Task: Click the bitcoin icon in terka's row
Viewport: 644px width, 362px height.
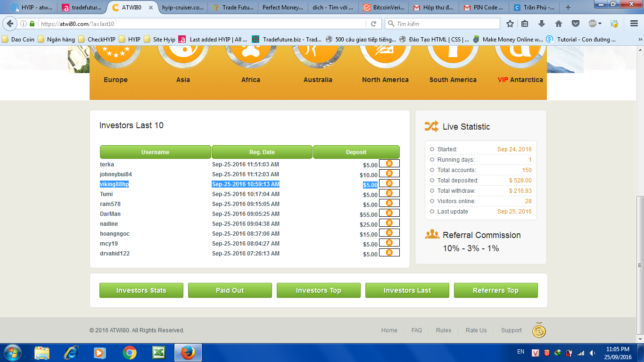Action: click(389, 164)
